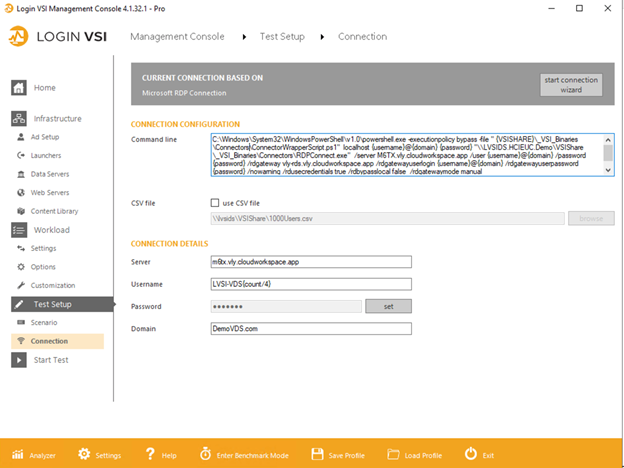Image resolution: width=624 pixels, height=468 pixels.
Task: Open Scenario under Test Setup
Action: pyautogui.click(x=44, y=322)
